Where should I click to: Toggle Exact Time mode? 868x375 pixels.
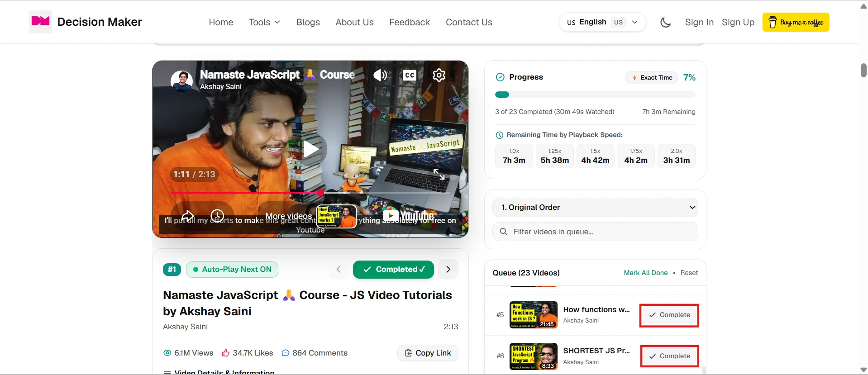pyautogui.click(x=652, y=77)
